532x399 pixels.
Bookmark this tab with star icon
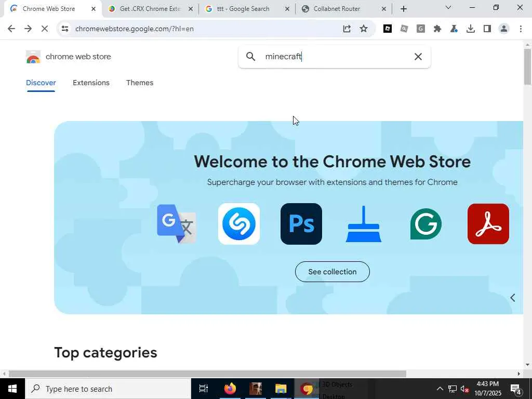364,29
